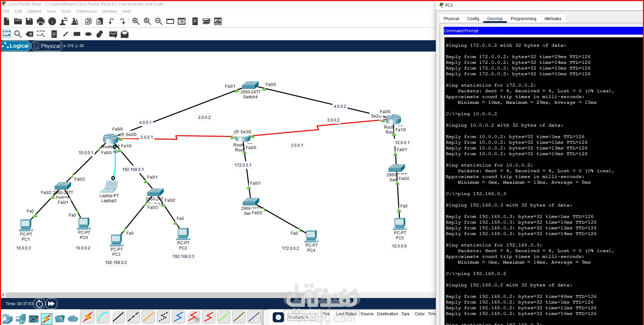This screenshot has height=325, width=644.
Task: Switch to Physical workspace view
Action: pyautogui.click(x=47, y=46)
